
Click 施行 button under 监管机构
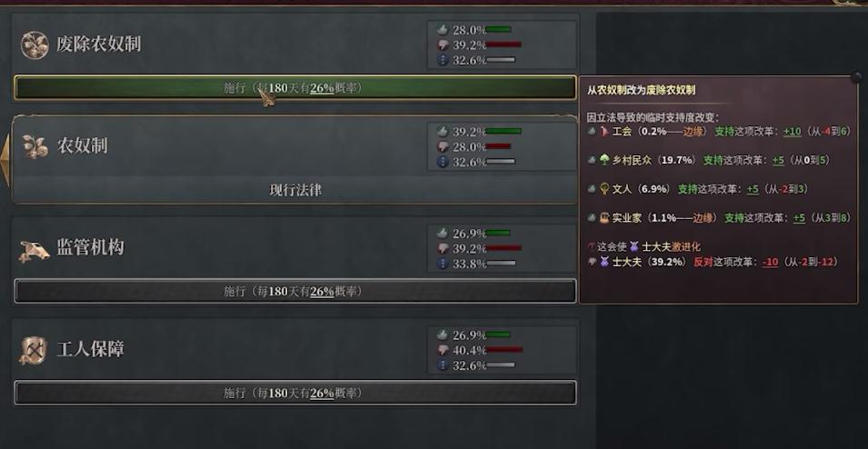click(295, 291)
